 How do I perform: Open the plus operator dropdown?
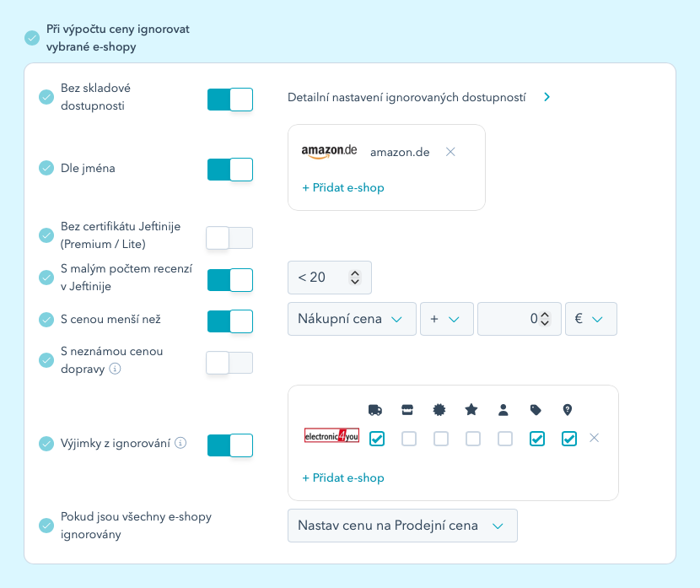point(447,319)
